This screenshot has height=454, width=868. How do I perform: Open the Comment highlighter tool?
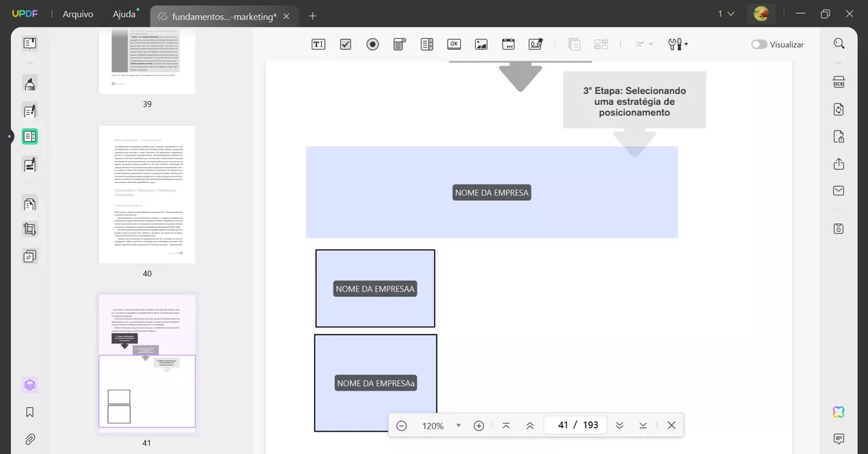pos(30,84)
